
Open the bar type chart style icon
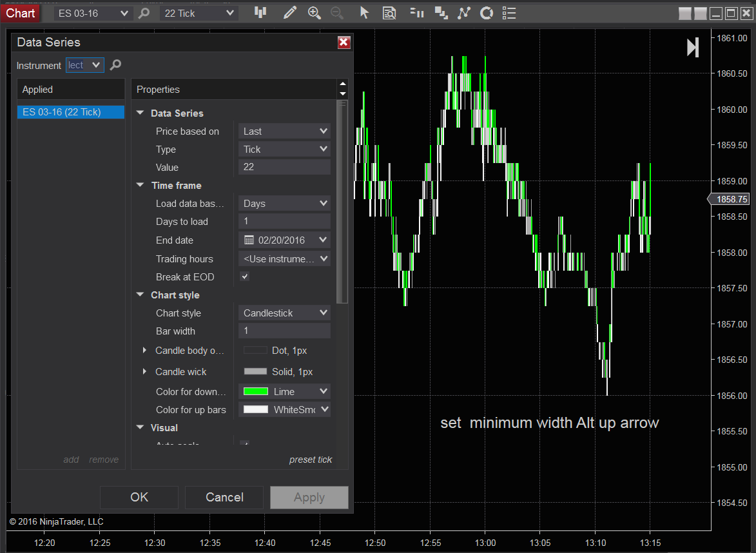click(x=260, y=13)
